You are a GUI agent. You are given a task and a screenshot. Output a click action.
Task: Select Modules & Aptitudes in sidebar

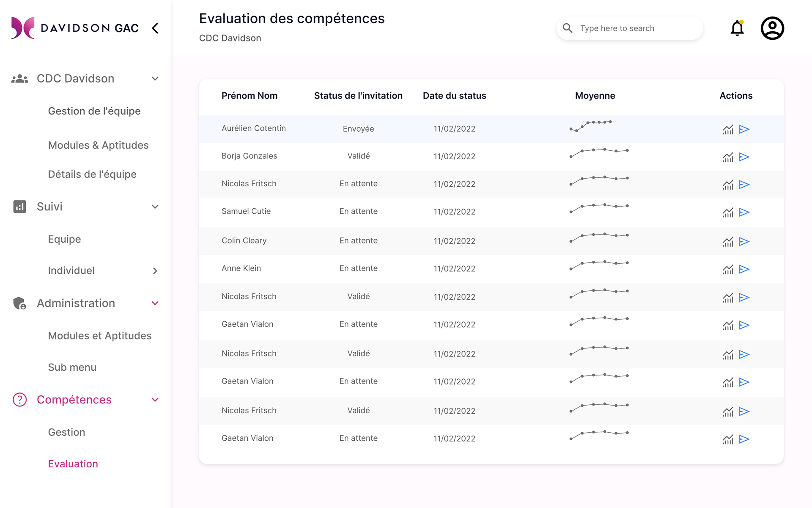tap(98, 145)
